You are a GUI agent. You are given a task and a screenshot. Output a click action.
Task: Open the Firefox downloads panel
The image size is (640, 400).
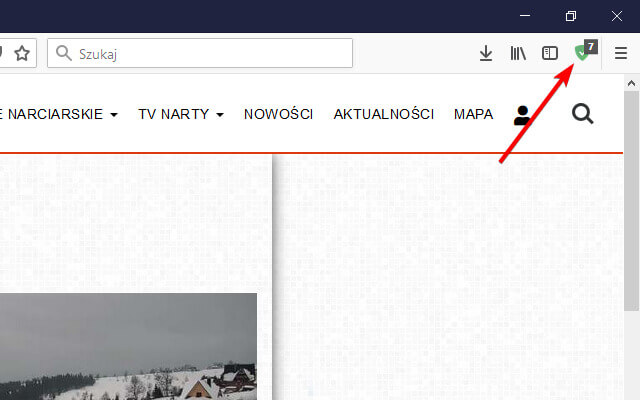pos(486,53)
